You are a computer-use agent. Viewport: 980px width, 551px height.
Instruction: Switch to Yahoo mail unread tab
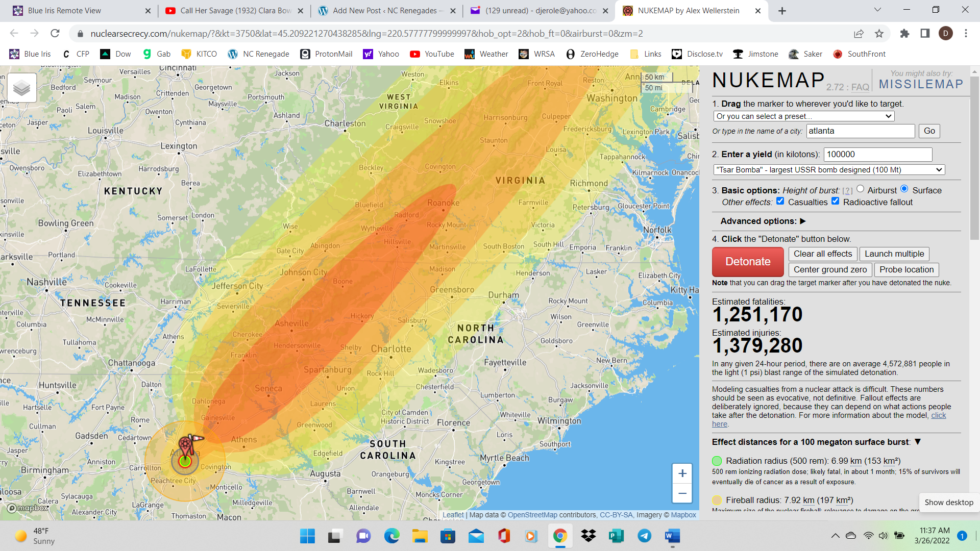541,11
